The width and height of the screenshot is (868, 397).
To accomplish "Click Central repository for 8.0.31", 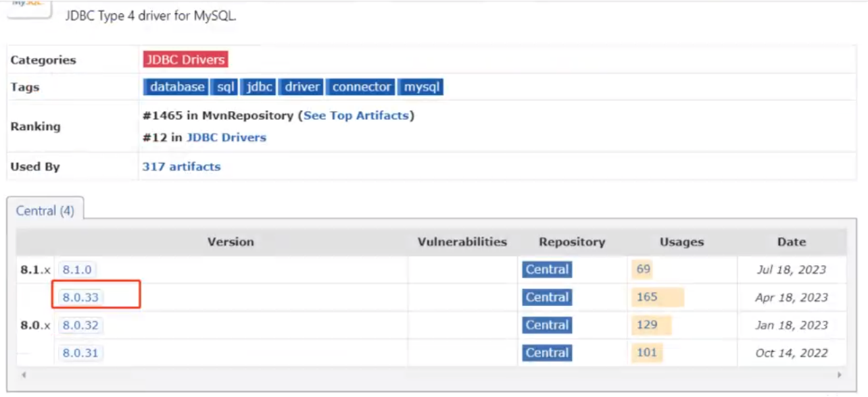I will [547, 352].
